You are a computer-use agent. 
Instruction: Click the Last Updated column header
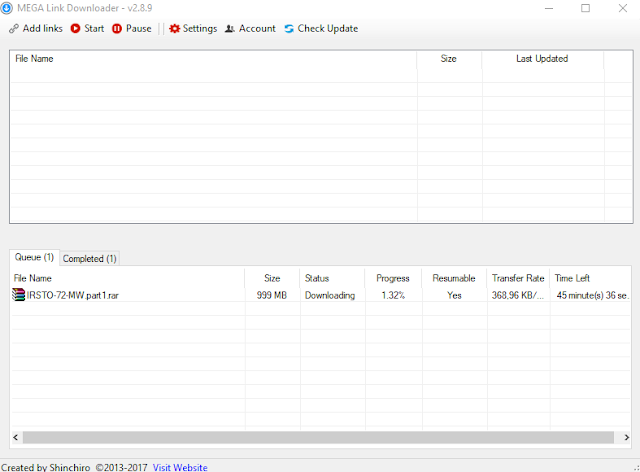pos(542,59)
